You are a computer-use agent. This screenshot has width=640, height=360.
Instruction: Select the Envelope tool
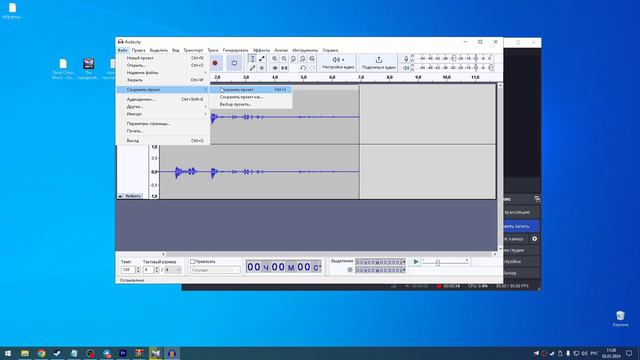[262, 59]
